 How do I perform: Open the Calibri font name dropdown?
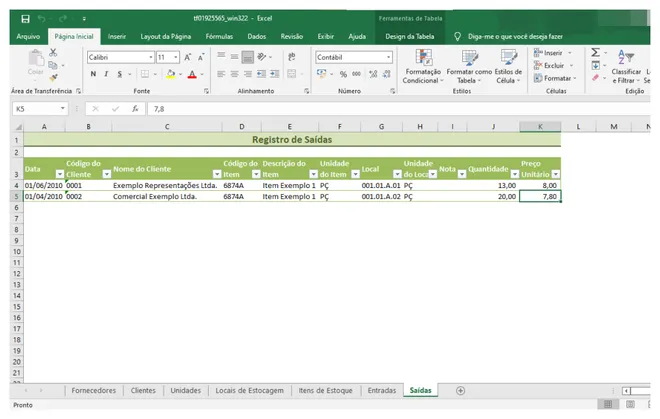pyautogui.click(x=151, y=57)
